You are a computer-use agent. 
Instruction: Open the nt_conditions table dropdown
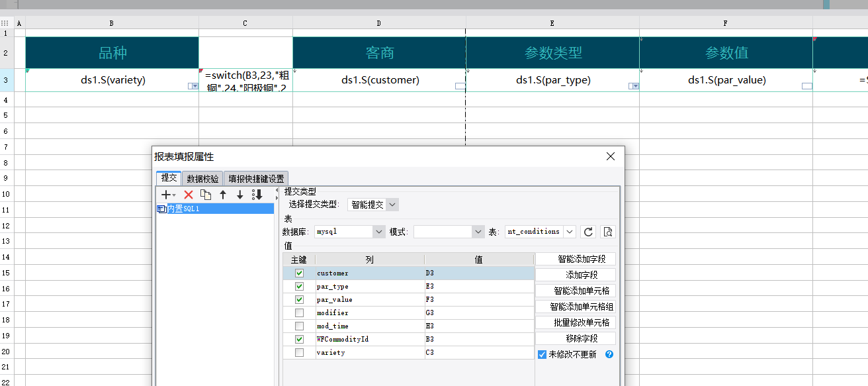click(570, 232)
